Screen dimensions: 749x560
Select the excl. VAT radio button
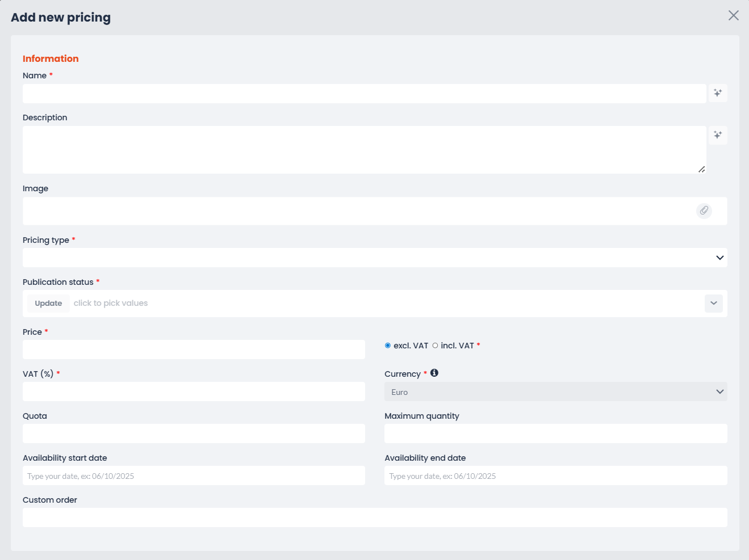click(x=388, y=346)
